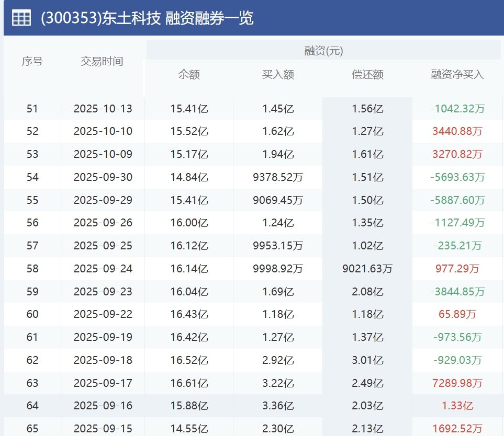
Task: Select date cell 2025-09-23
Action: 103,292
